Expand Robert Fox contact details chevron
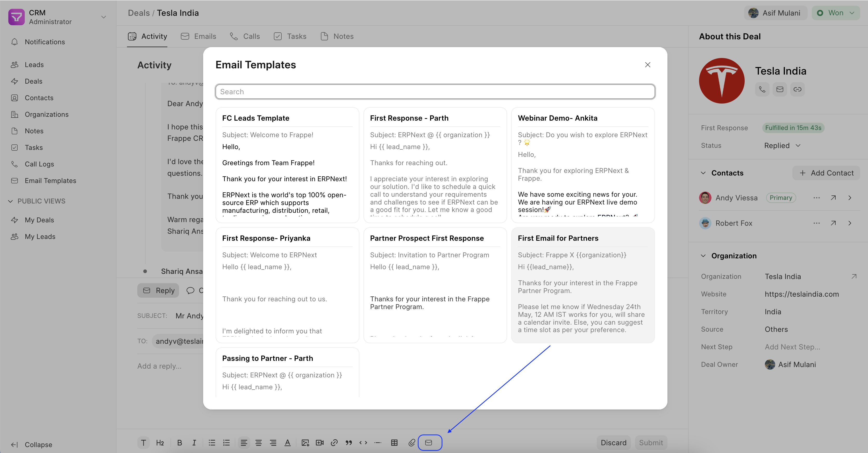This screenshot has width=868, height=453. point(850,223)
